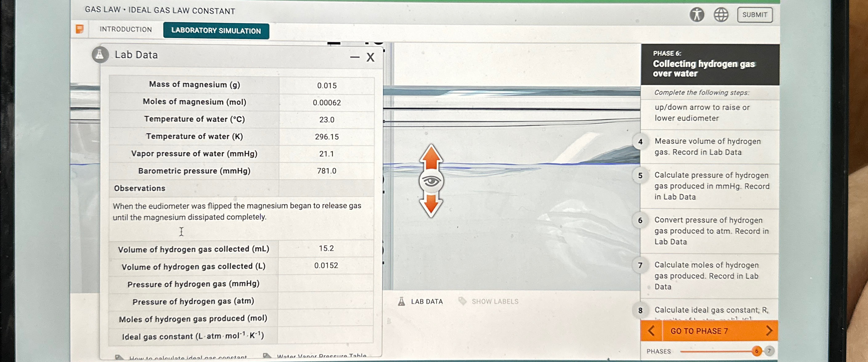Raise eudiometer with the up arrow
The image size is (868, 362).
pos(431,158)
